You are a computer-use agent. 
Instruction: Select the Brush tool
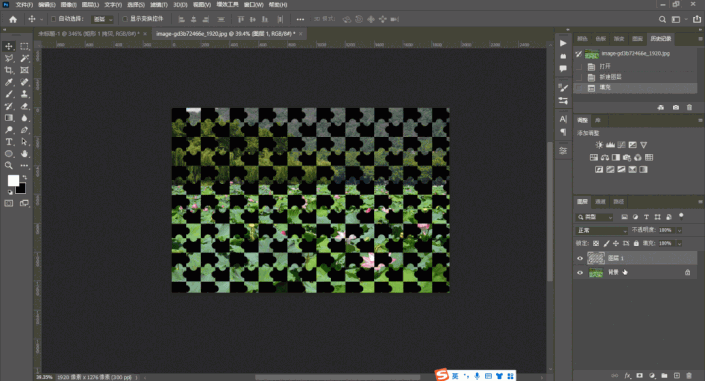[9, 94]
